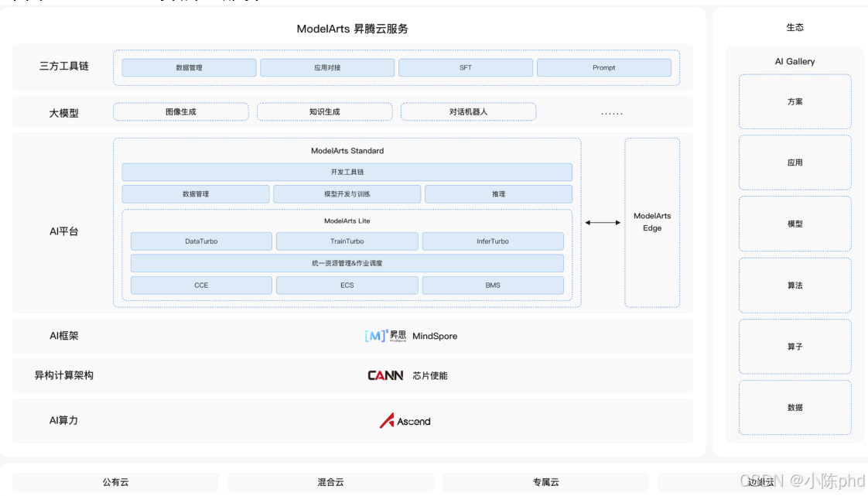Click the DataTurbo box
Screen dimensions: 868x496
click(x=201, y=241)
